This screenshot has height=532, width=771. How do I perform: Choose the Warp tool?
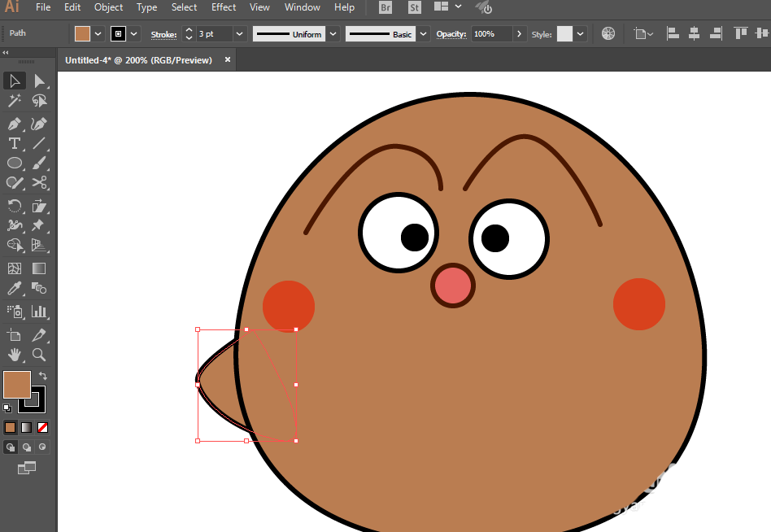tap(15, 225)
